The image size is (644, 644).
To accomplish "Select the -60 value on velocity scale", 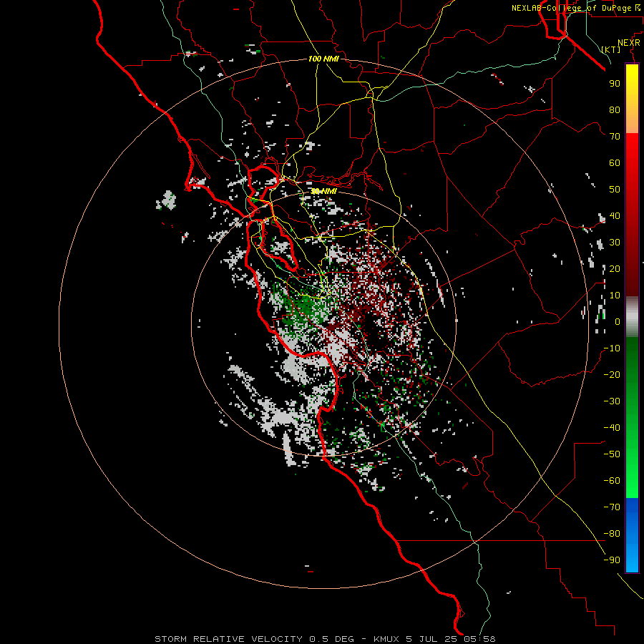I will pyautogui.click(x=612, y=481).
